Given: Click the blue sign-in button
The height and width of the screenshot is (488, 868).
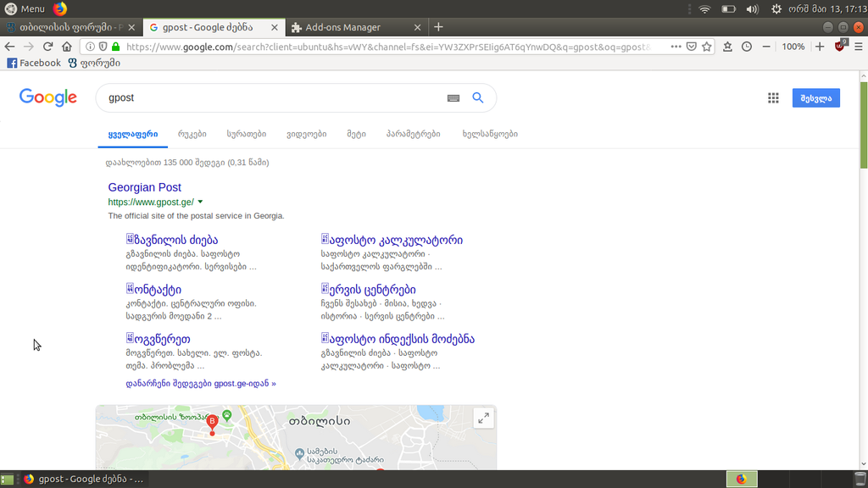Looking at the screenshot, I should 816,98.
